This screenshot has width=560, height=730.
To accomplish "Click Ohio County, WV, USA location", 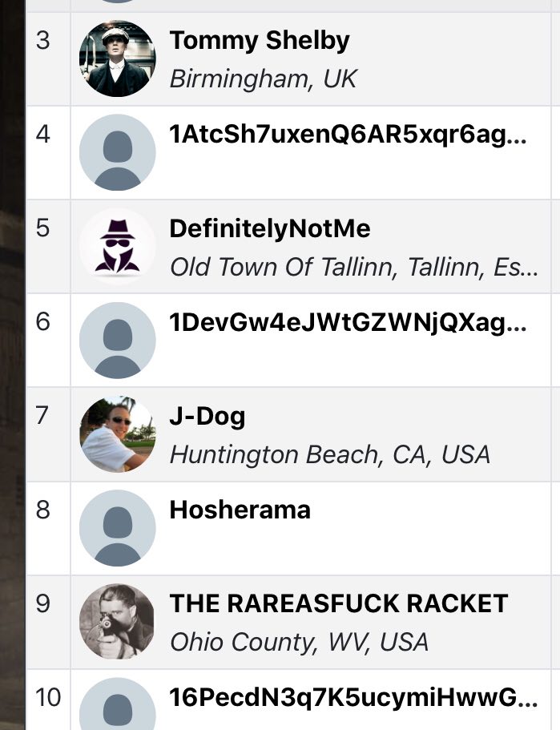I will 299,642.
